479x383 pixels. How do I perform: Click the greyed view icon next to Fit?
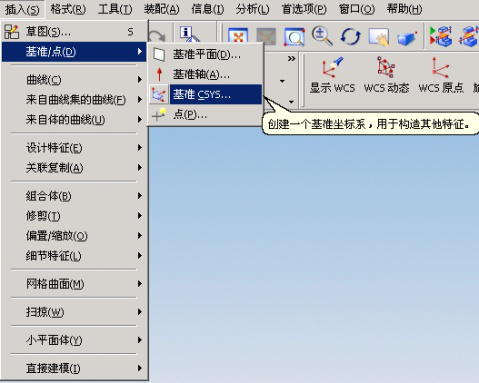pyautogui.click(x=266, y=37)
